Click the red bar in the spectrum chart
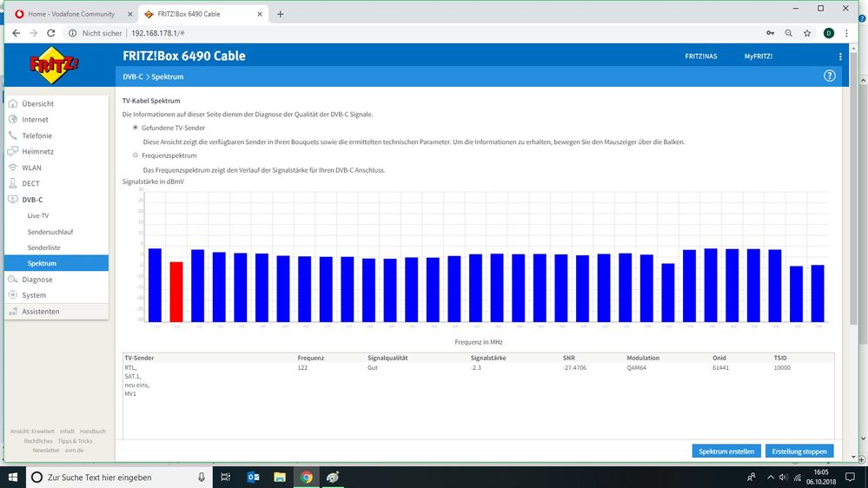 pyautogui.click(x=176, y=291)
